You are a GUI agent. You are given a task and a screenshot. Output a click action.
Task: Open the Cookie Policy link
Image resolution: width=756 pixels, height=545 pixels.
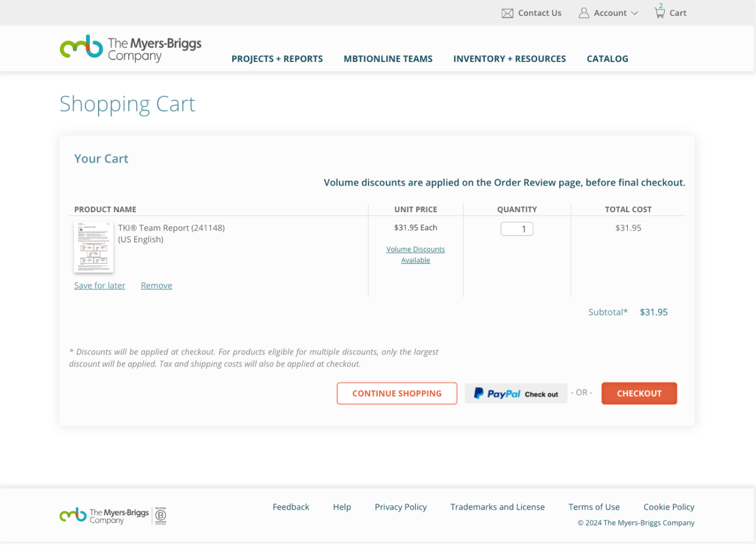click(669, 507)
